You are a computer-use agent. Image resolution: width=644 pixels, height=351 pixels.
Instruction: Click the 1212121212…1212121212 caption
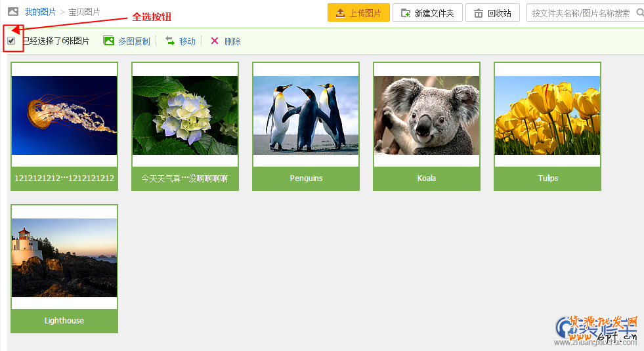point(64,178)
